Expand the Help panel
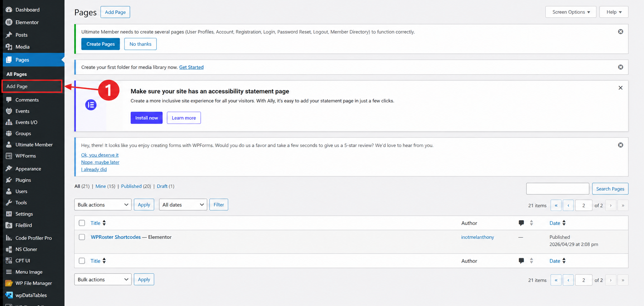The image size is (644, 306). (614, 12)
